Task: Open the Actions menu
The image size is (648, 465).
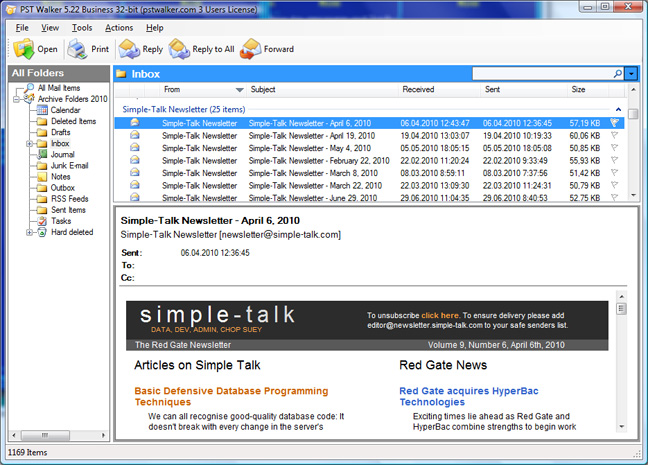Action: [x=119, y=28]
